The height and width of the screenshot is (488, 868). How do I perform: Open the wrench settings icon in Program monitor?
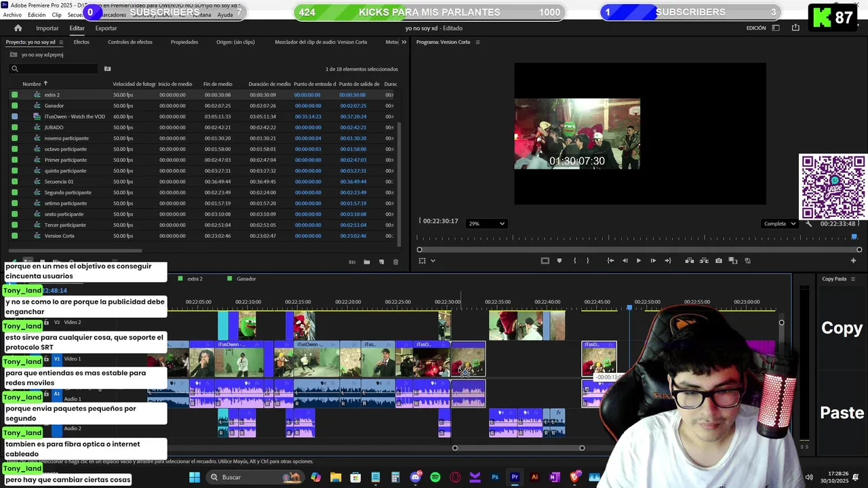(x=808, y=224)
